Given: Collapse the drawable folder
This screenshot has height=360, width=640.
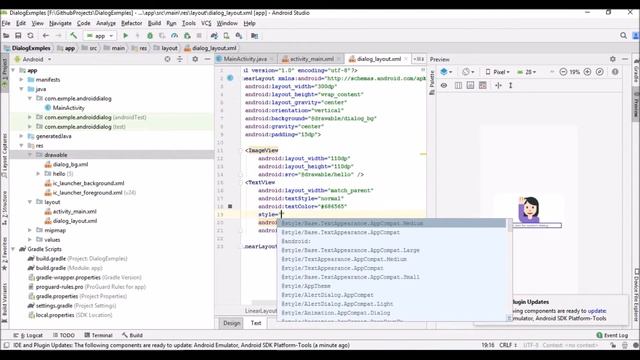Looking at the screenshot, I should point(30,155).
